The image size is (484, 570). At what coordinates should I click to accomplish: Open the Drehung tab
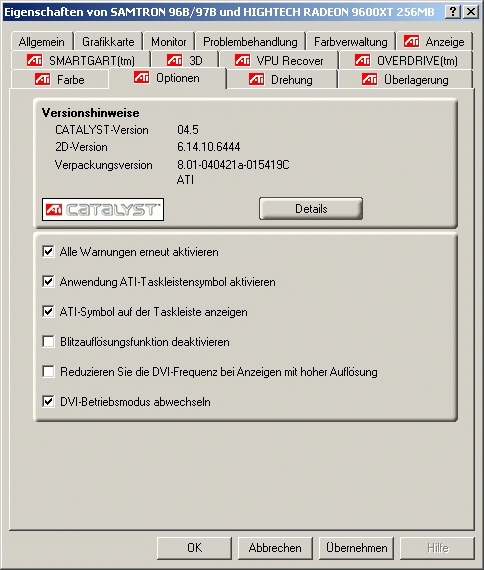point(281,79)
